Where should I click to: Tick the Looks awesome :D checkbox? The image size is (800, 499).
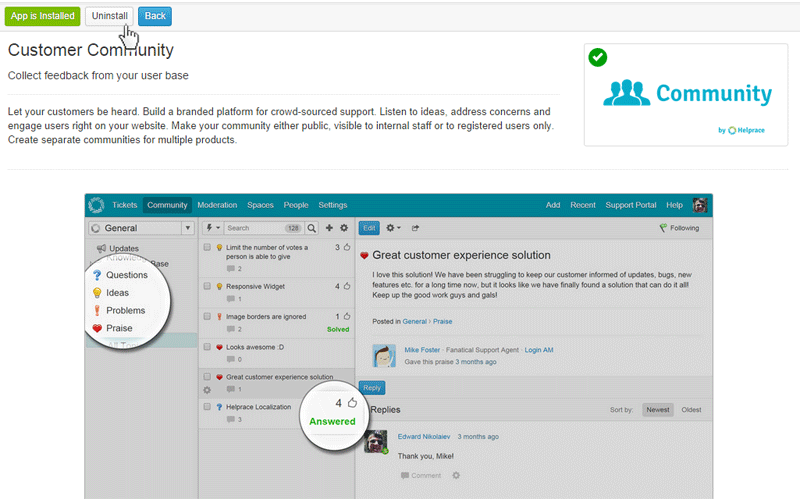207,347
